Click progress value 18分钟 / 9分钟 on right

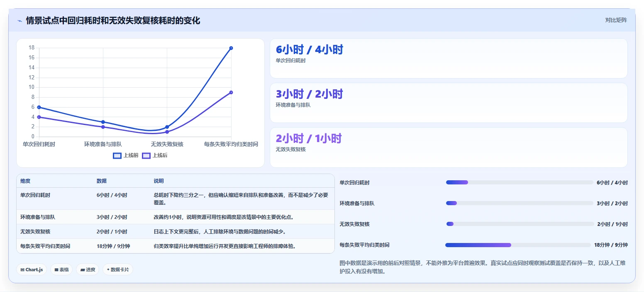(x=611, y=245)
